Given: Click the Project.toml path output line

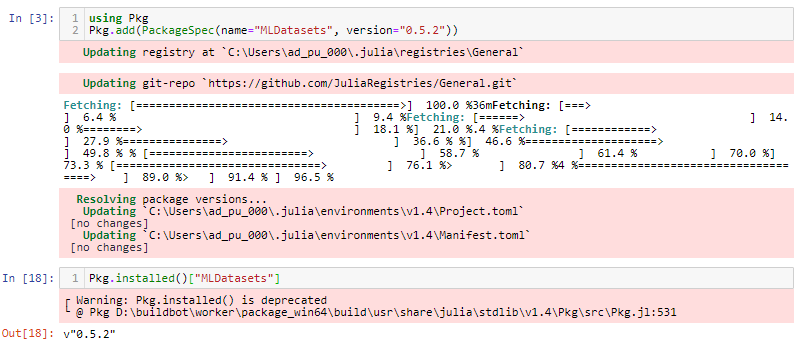Looking at the screenshot, I should coord(303,211).
